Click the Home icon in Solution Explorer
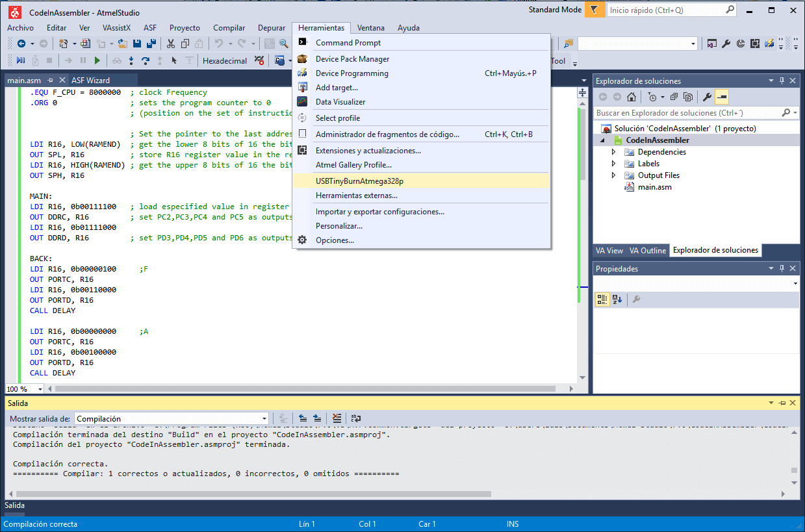Image resolution: width=805 pixels, height=532 pixels. (632, 97)
